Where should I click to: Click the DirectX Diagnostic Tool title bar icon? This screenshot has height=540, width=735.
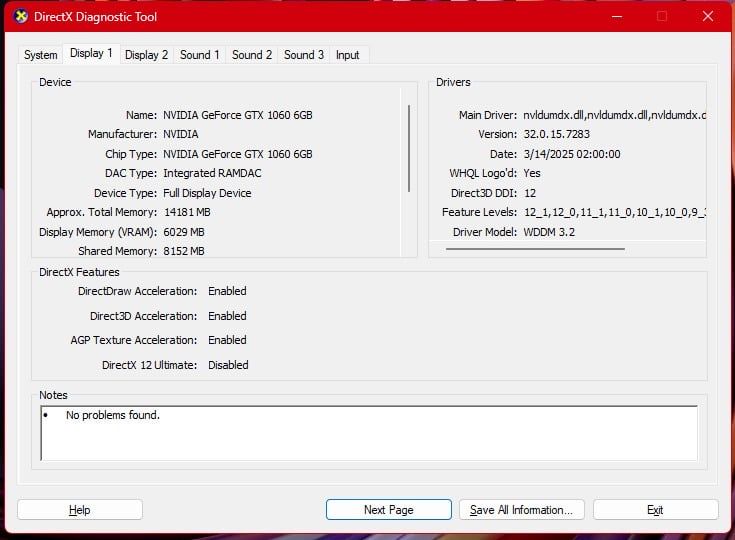pos(21,16)
